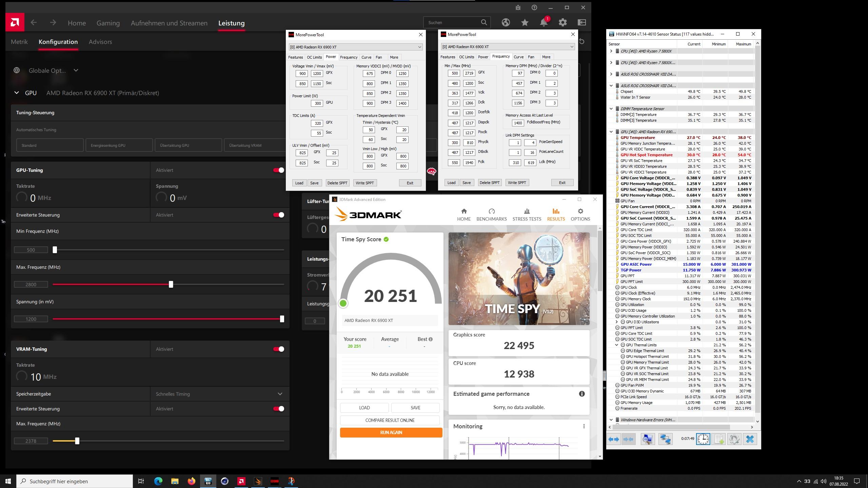This screenshot has width=868, height=488.
Task: Toggle Erweiterte Steuerung under VRAM-Tuning
Action: (279, 409)
